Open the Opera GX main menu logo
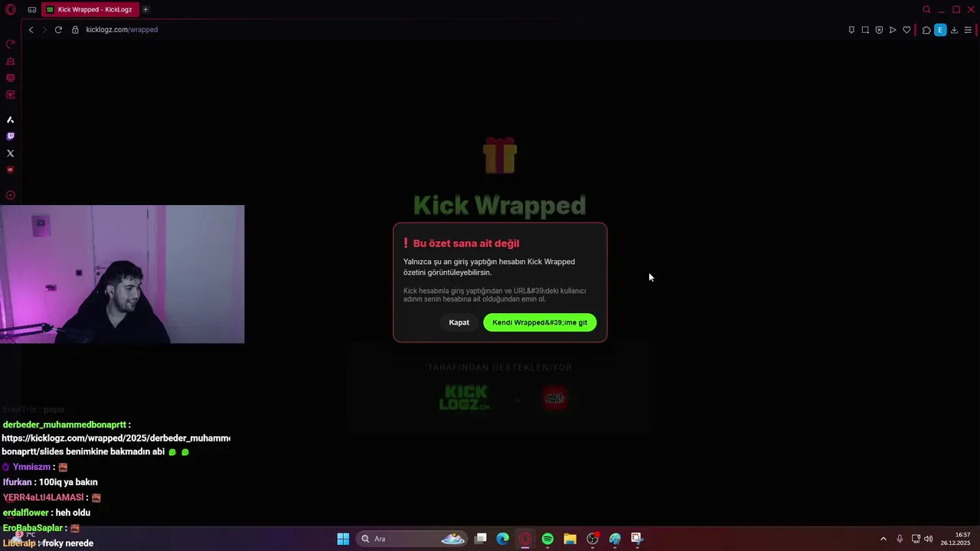Viewport: 980px width, 551px height. tap(11, 10)
